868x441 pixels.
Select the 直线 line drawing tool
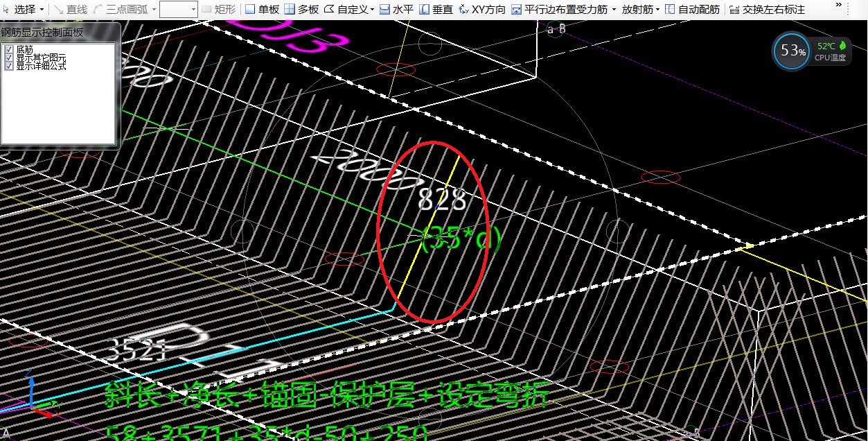[71, 10]
